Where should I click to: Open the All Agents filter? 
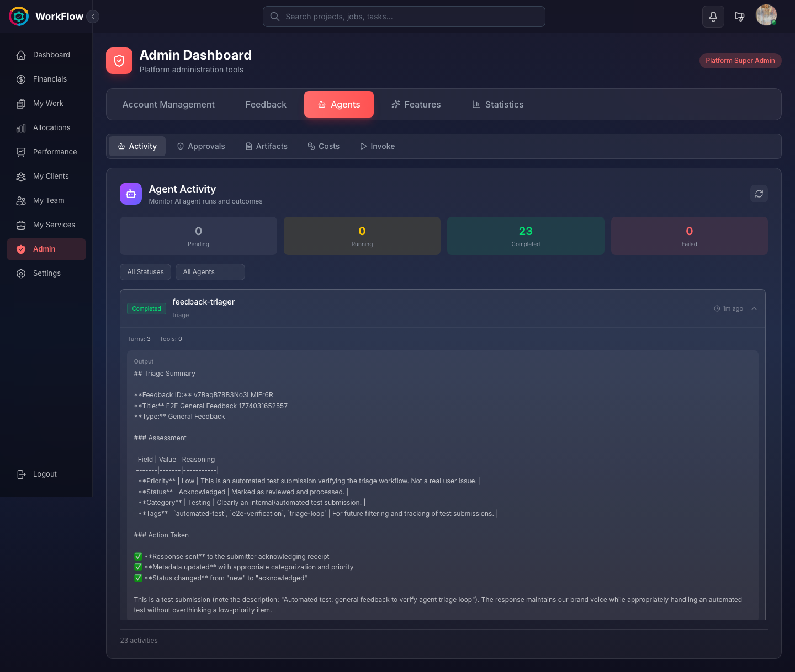pyautogui.click(x=210, y=271)
